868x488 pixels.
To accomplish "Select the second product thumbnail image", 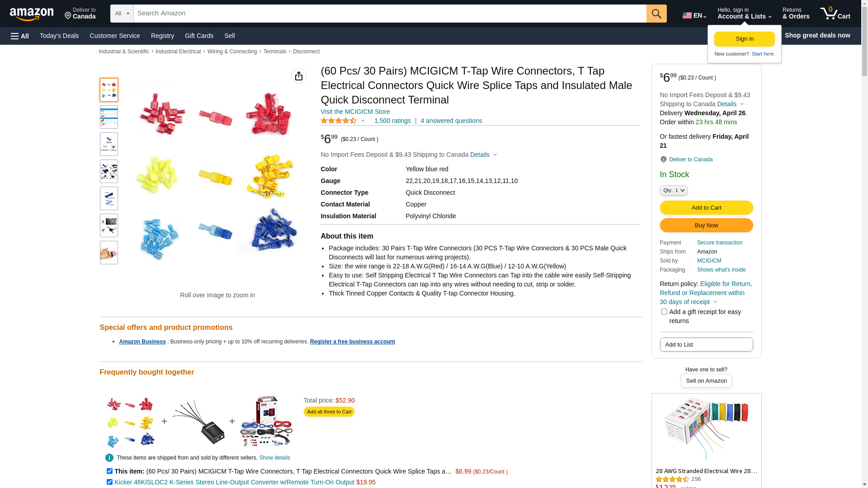I will point(109,117).
